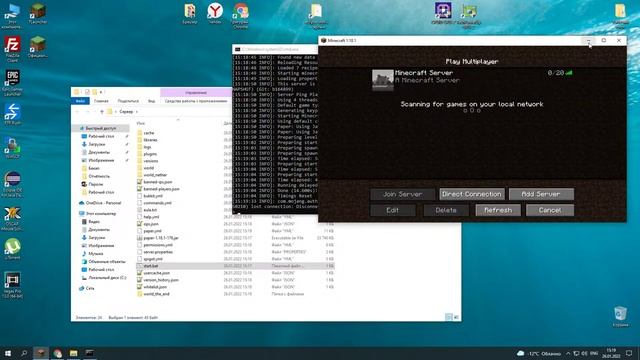Open Explorer quick access toolbar dropdown
The width and height of the screenshot is (640, 360).
101,92
